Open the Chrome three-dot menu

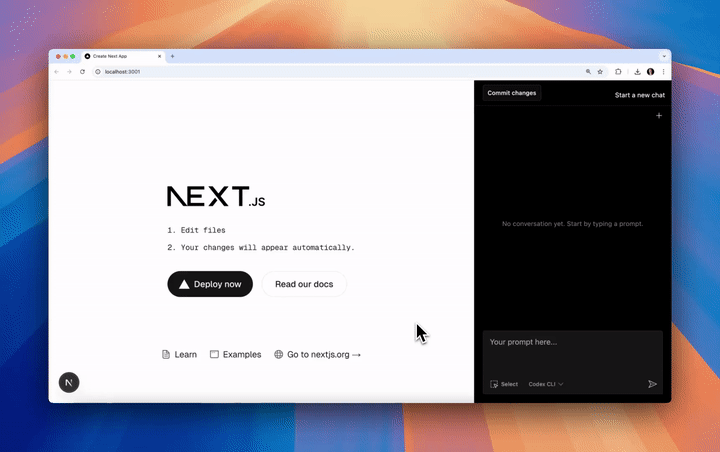coord(663,72)
